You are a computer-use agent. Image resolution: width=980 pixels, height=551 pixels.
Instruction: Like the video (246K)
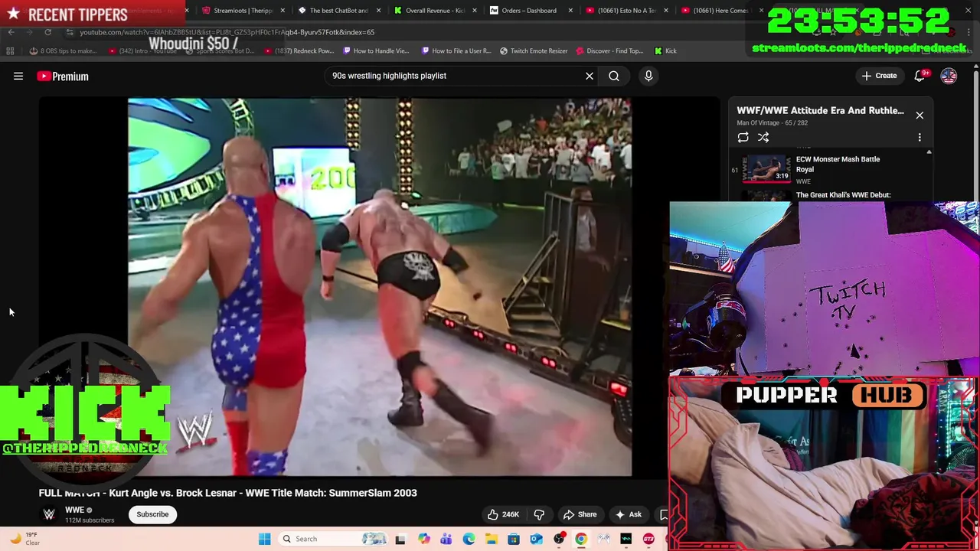tap(503, 514)
